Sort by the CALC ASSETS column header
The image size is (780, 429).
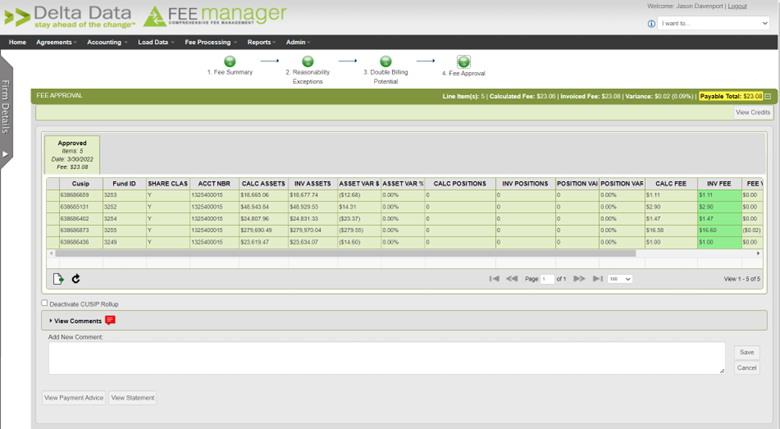(264, 184)
